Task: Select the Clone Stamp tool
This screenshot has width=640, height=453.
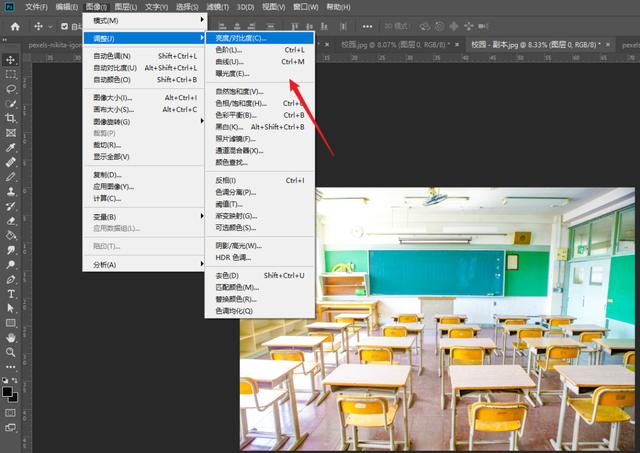Action: point(11,191)
